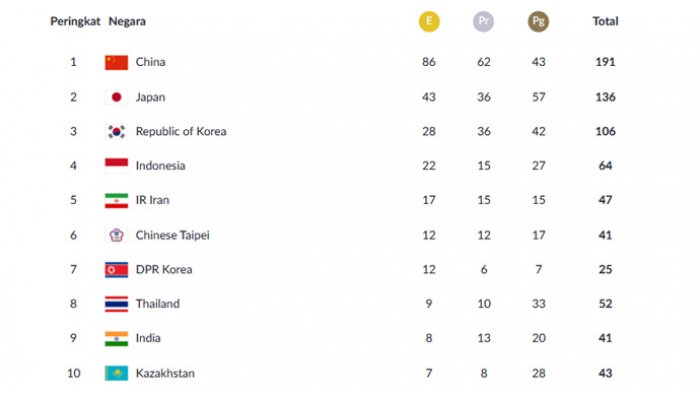
Task: Click the gold medal E icon
Action: (x=429, y=21)
